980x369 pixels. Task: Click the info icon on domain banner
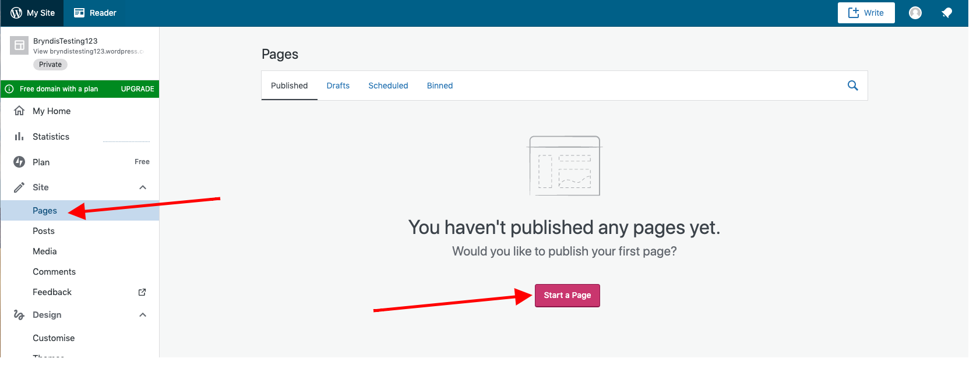coord(9,89)
